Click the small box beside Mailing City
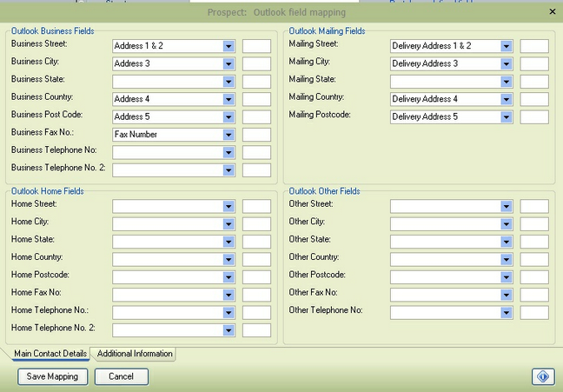 tap(534, 63)
